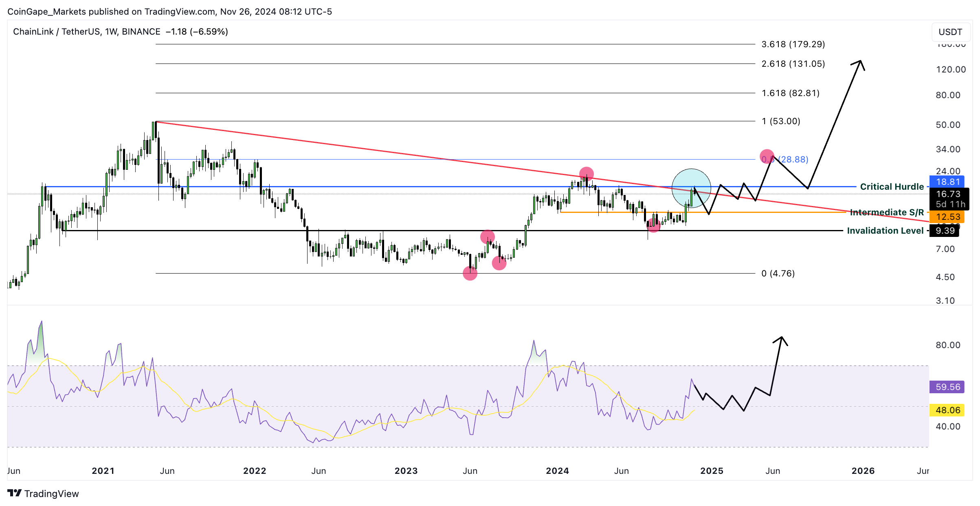This screenshot has height=506, width=980.
Task: Click the purple 59.56 RSI value tag
Action: [x=947, y=387]
